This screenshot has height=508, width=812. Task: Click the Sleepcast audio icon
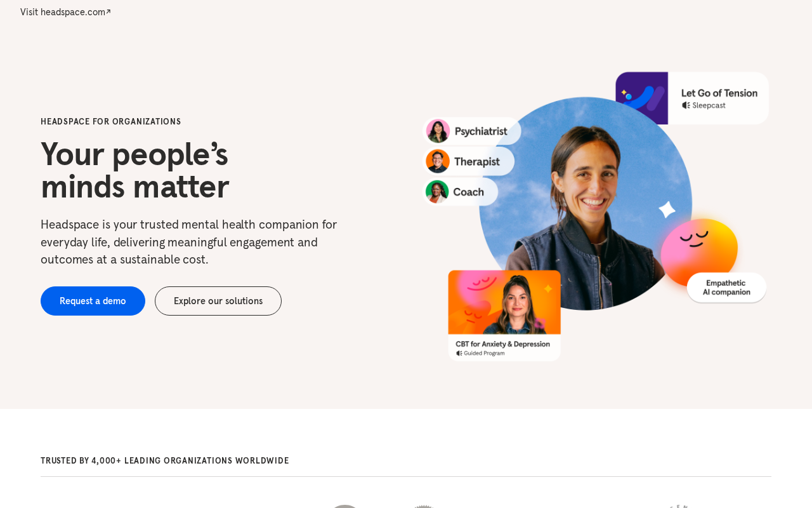[x=686, y=105]
